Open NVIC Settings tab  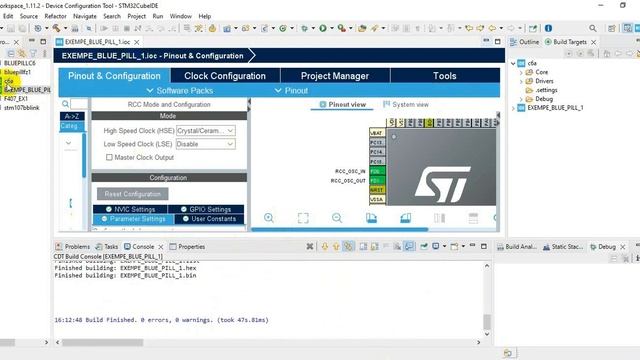point(130,209)
